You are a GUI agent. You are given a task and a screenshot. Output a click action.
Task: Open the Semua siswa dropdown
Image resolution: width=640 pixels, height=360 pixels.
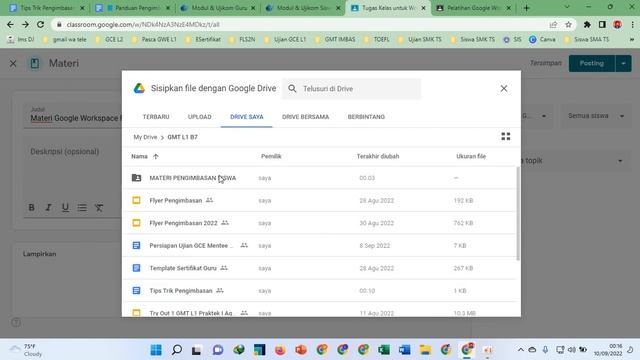[x=596, y=116]
